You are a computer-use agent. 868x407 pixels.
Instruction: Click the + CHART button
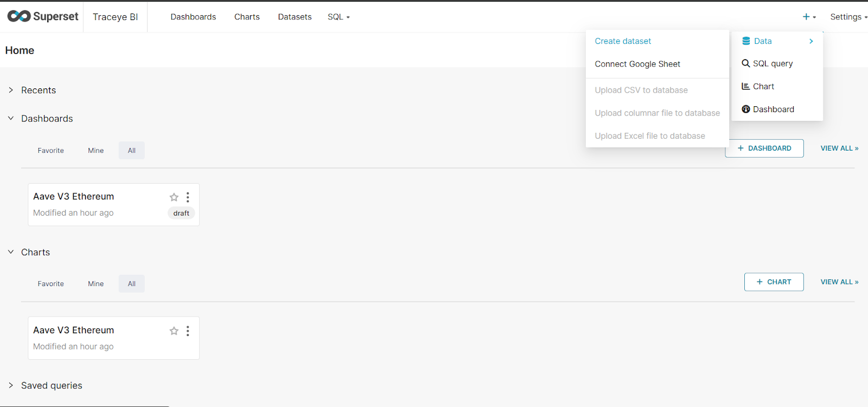[774, 282]
